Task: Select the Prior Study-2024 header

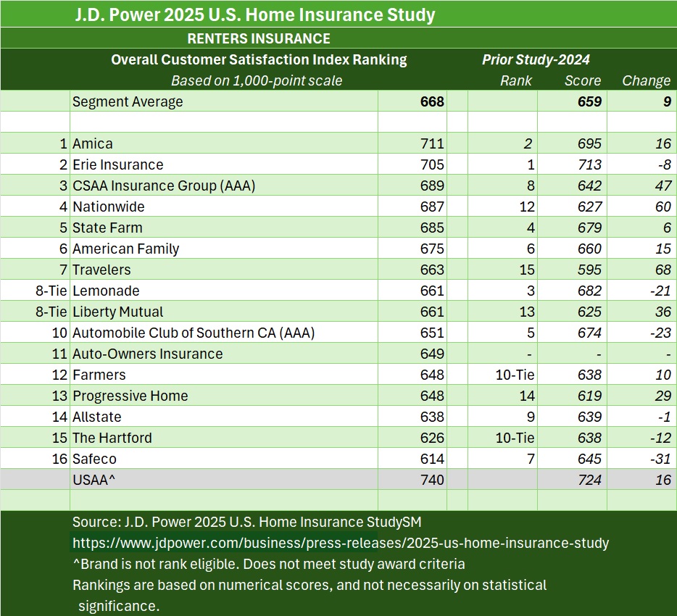Action: tap(536, 59)
